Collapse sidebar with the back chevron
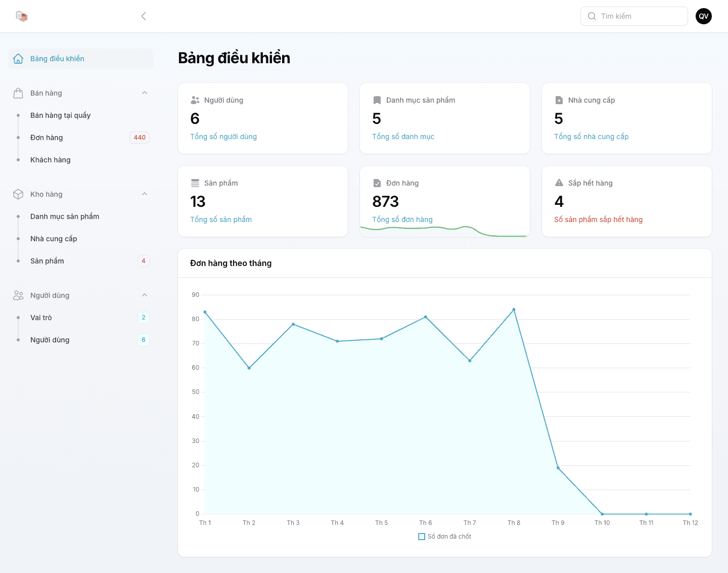The width and height of the screenshot is (728, 573). click(144, 16)
